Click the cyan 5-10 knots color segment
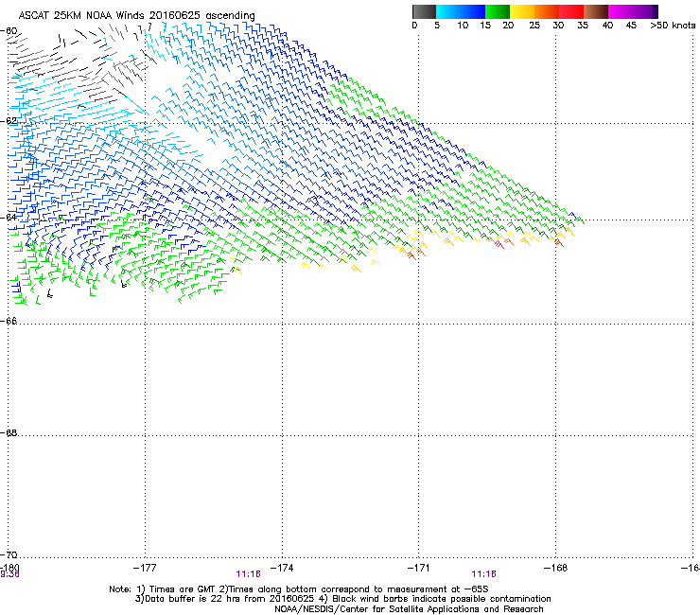 448,11
